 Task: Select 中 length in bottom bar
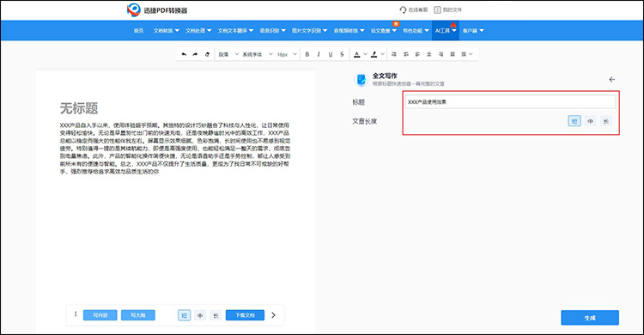click(200, 315)
